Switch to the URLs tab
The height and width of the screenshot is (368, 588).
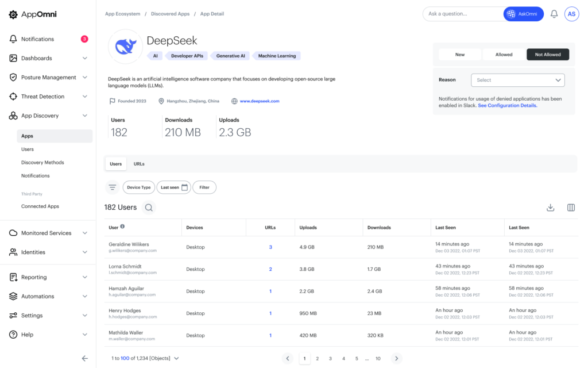click(139, 164)
